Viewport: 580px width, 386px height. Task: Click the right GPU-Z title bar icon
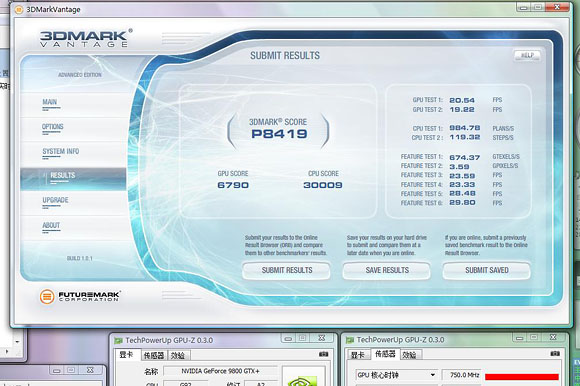[350, 339]
